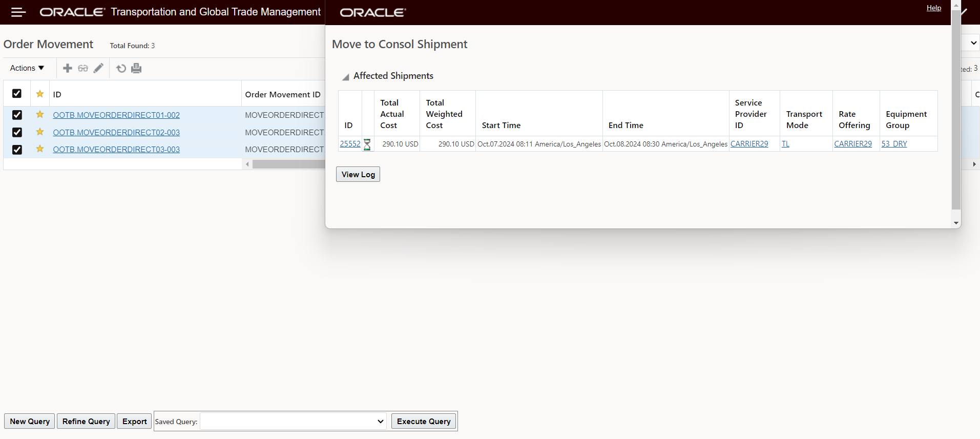
Task: Collapse the Affected Shipments section
Action: pyautogui.click(x=346, y=76)
